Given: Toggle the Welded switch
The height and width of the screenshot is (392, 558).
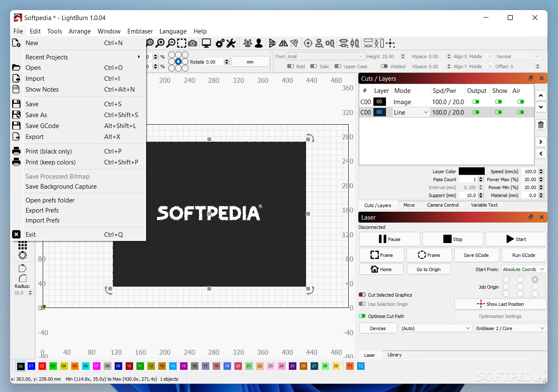Looking at the screenshot, I should (384, 67).
